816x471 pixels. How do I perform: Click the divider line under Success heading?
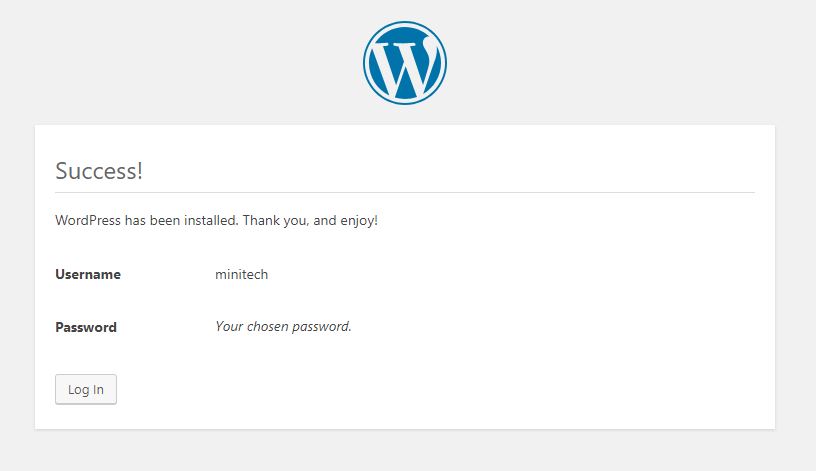405,193
